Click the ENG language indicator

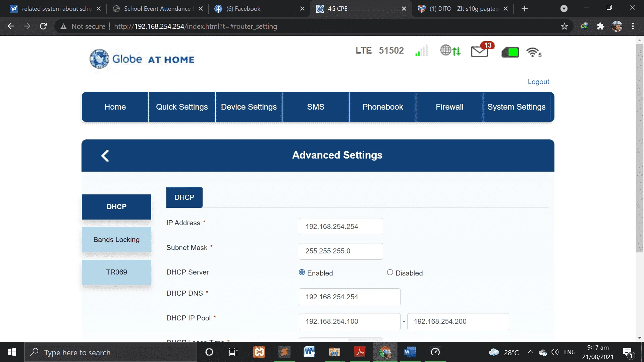(x=570, y=352)
